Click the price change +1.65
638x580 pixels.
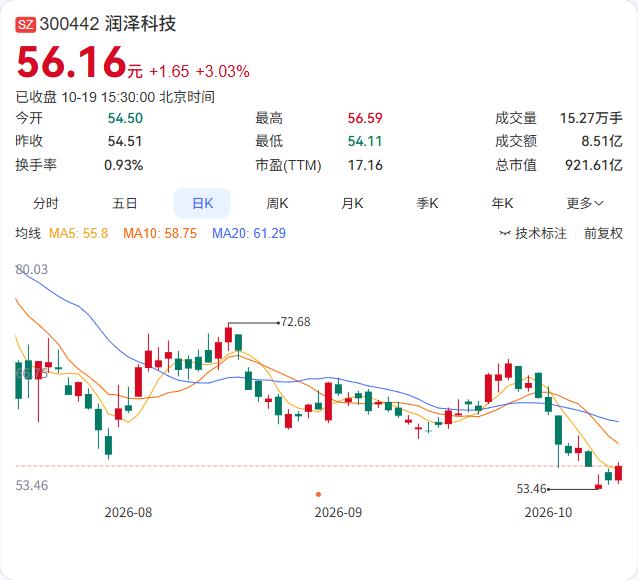(x=169, y=71)
